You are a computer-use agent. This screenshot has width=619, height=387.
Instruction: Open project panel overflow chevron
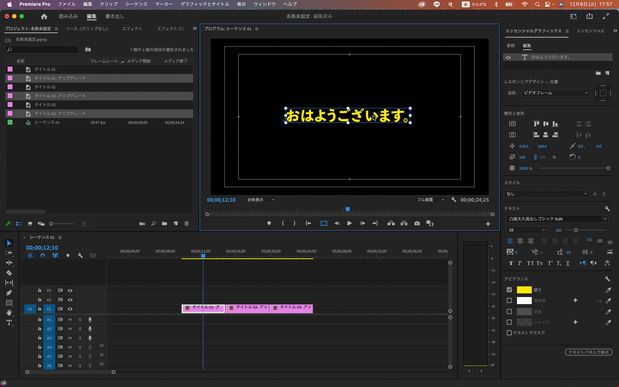(x=195, y=28)
